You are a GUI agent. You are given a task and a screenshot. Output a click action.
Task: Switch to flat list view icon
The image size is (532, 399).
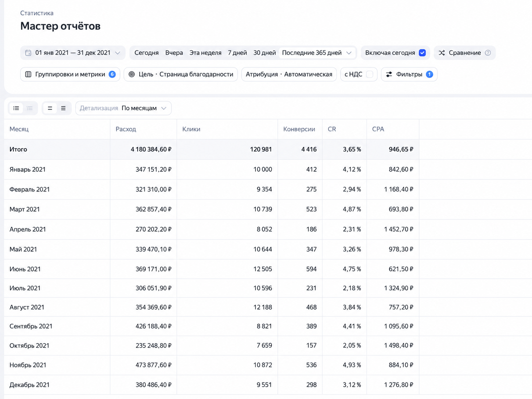pos(16,108)
